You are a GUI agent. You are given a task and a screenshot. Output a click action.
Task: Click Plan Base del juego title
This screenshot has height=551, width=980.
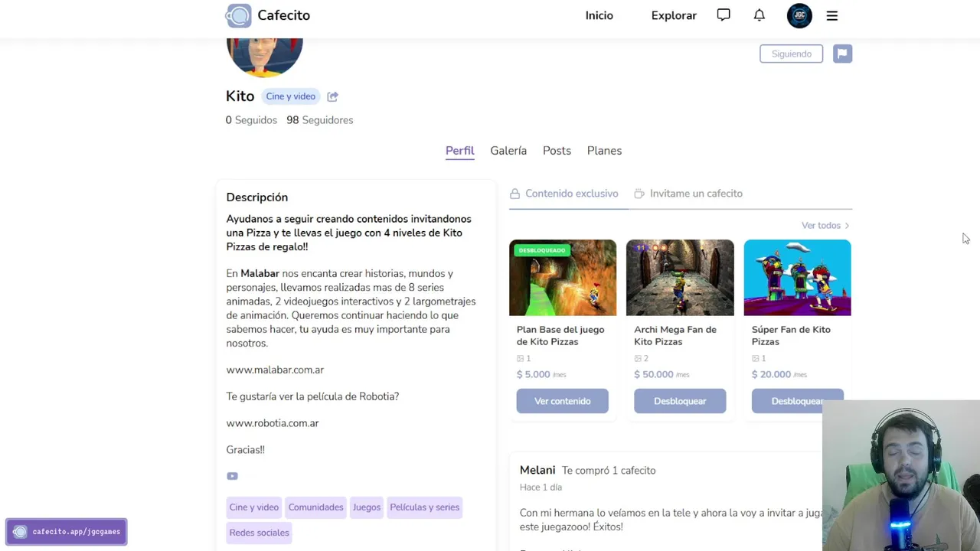pos(560,336)
